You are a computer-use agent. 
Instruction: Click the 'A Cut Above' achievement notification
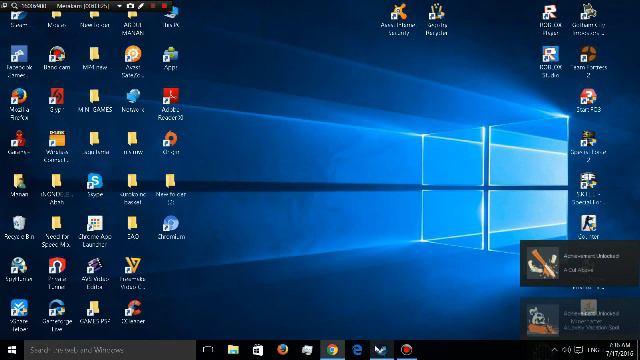click(x=580, y=263)
